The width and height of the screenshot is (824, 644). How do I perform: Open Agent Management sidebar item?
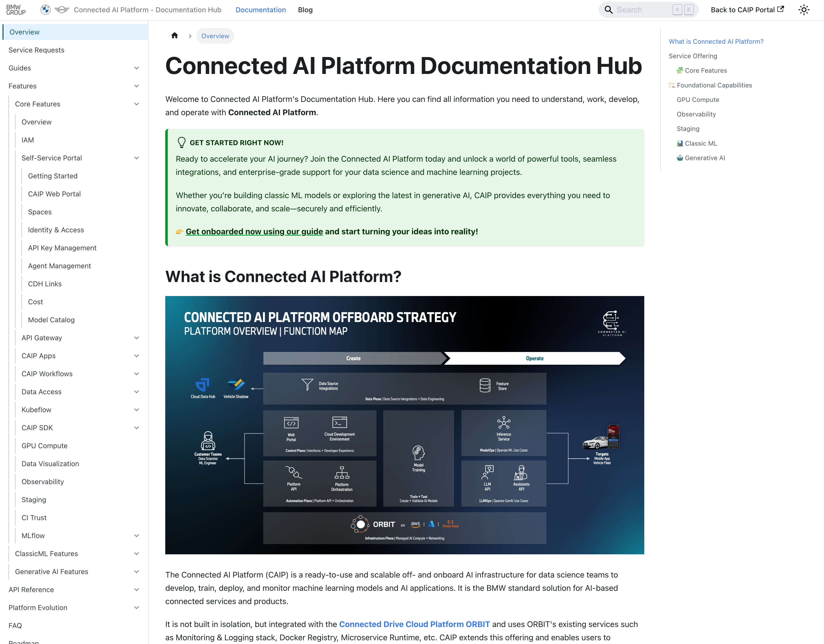(x=59, y=266)
